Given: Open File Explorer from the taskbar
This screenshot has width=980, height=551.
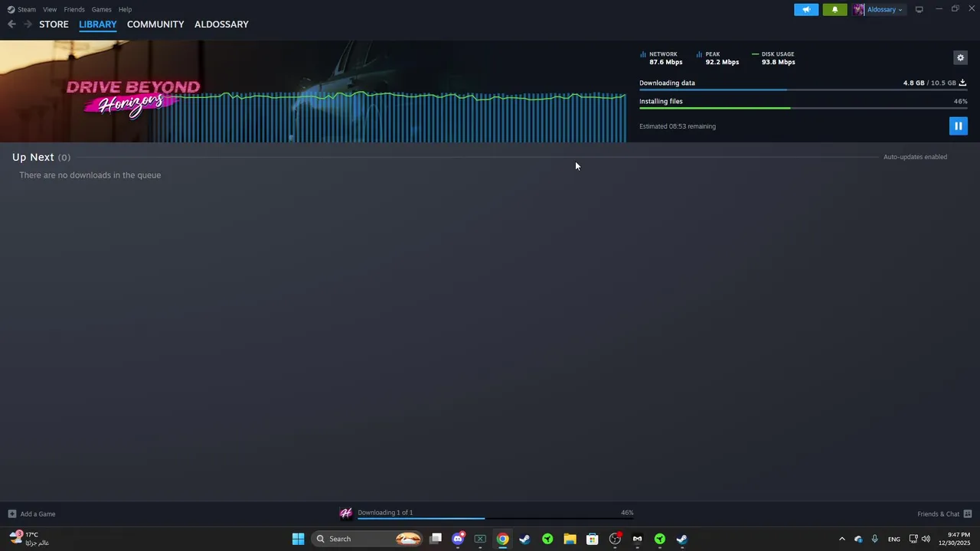Looking at the screenshot, I should pos(570,539).
